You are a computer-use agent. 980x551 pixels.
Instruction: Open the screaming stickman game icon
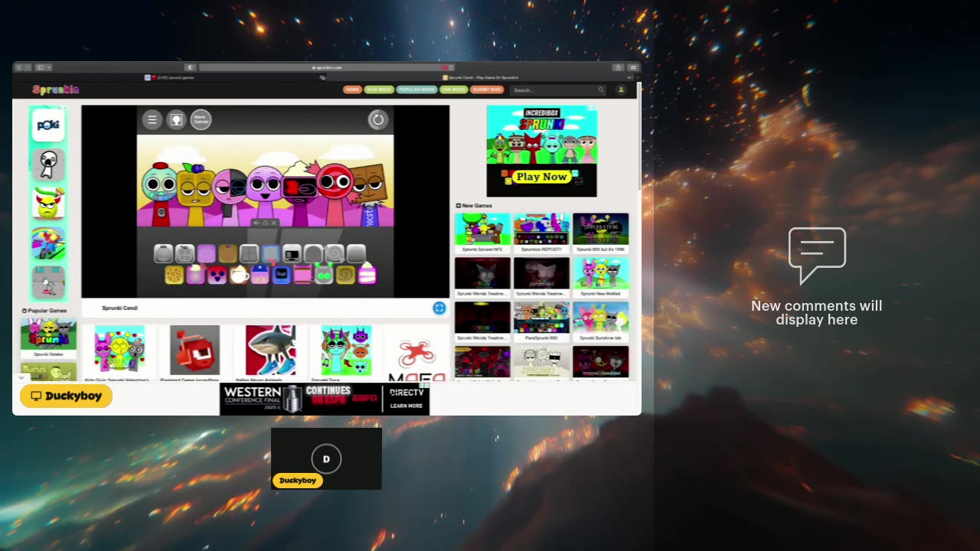click(x=48, y=164)
